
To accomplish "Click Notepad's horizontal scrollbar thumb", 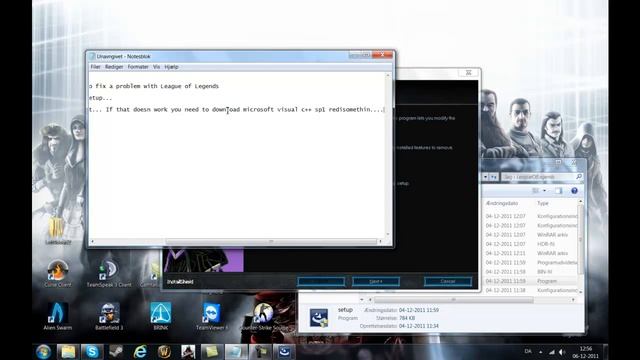I will 271,242.
